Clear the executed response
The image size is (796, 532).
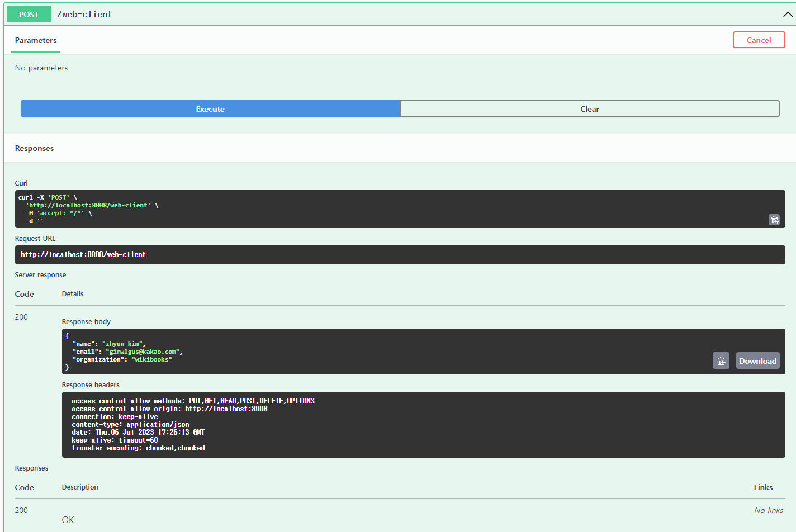(590, 108)
